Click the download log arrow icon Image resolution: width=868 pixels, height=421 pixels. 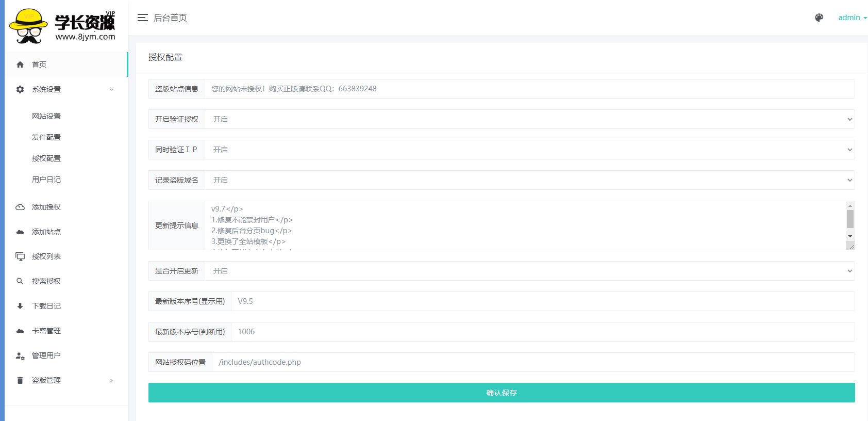point(20,306)
